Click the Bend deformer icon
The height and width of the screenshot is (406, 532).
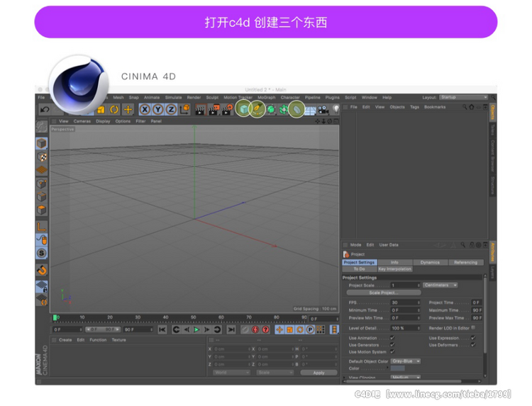pyautogui.click(x=297, y=109)
